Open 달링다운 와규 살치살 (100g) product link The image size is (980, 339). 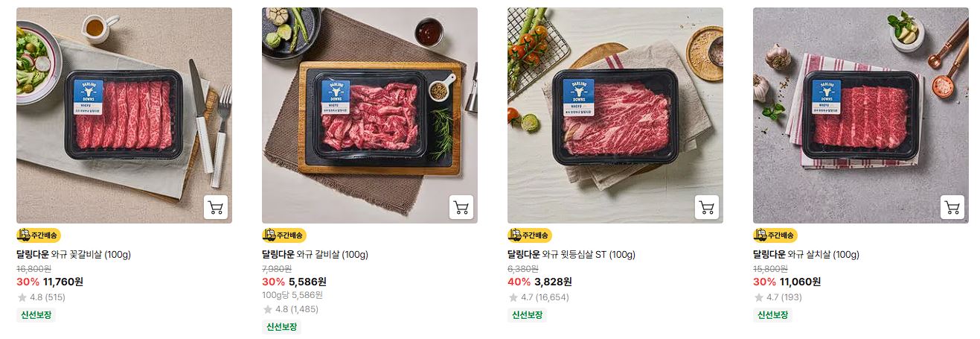[x=806, y=254]
